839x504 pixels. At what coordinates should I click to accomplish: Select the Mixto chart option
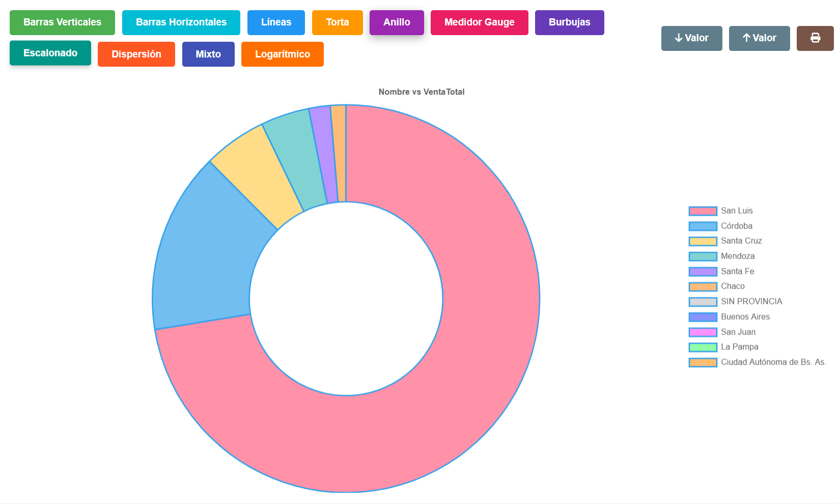point(208,54)
